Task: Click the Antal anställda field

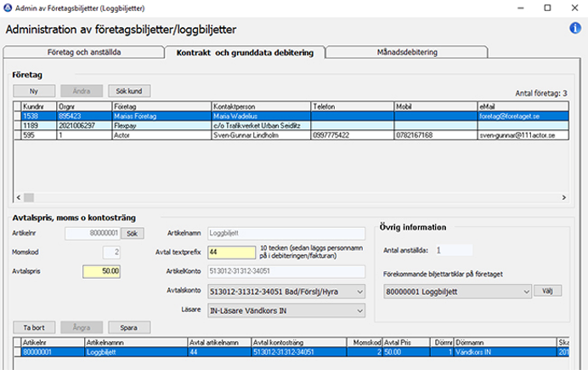Action: [x=454, y=250]
